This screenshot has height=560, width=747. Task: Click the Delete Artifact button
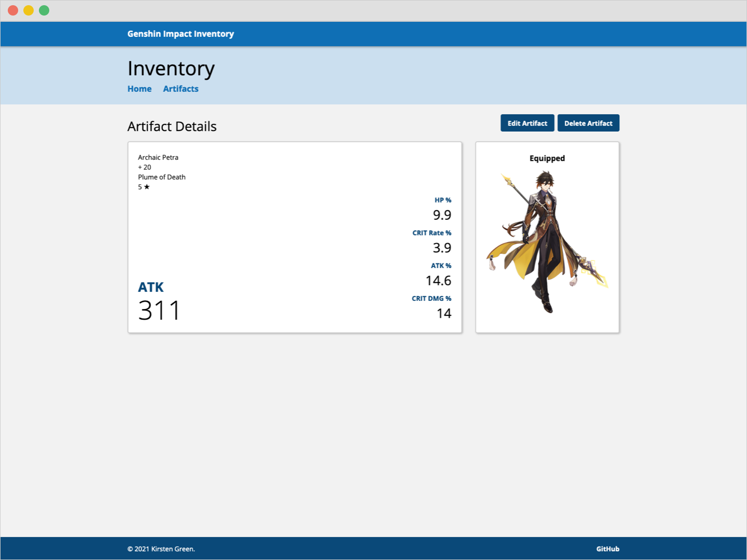588,123
